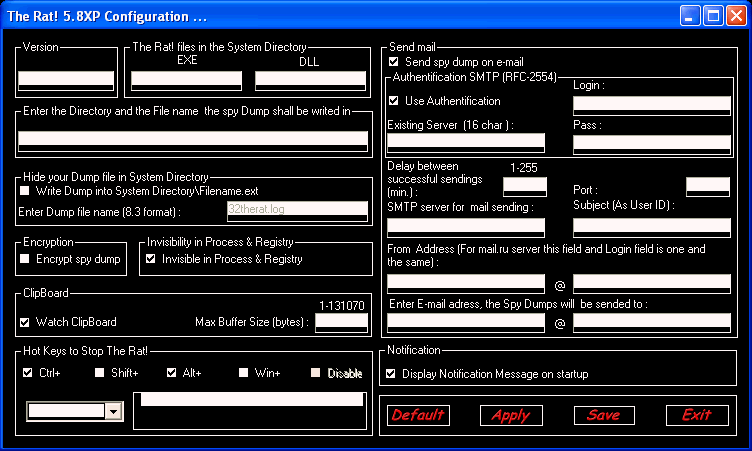Viewport: 752px width, 451px height.
Task: Check the Disable hot keys checkbox
Action: [316, 373]
